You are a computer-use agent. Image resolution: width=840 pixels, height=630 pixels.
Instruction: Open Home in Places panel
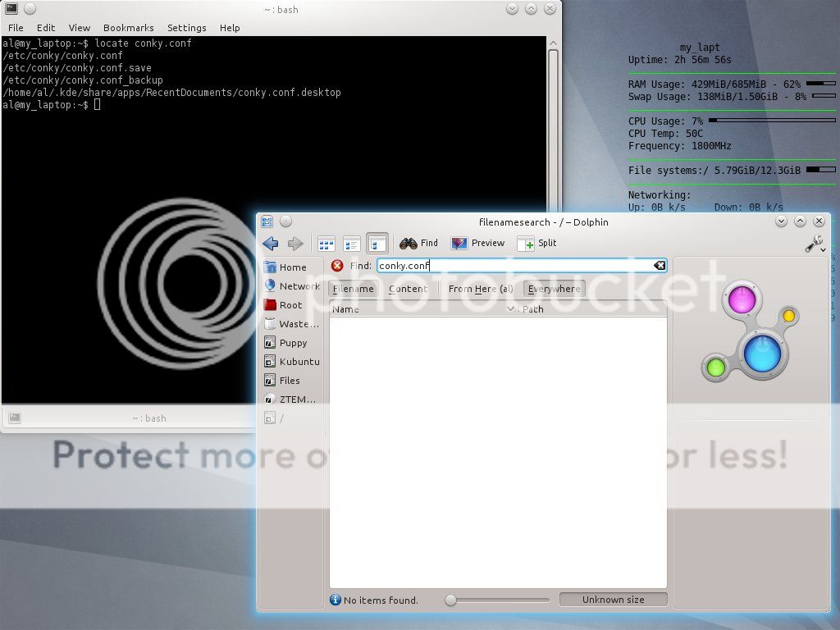point(285,267)
